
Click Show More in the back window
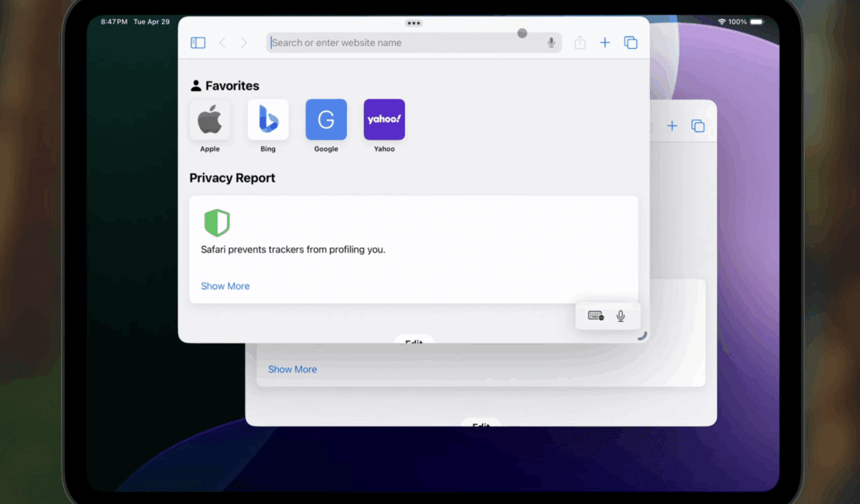tap(292, 370)
